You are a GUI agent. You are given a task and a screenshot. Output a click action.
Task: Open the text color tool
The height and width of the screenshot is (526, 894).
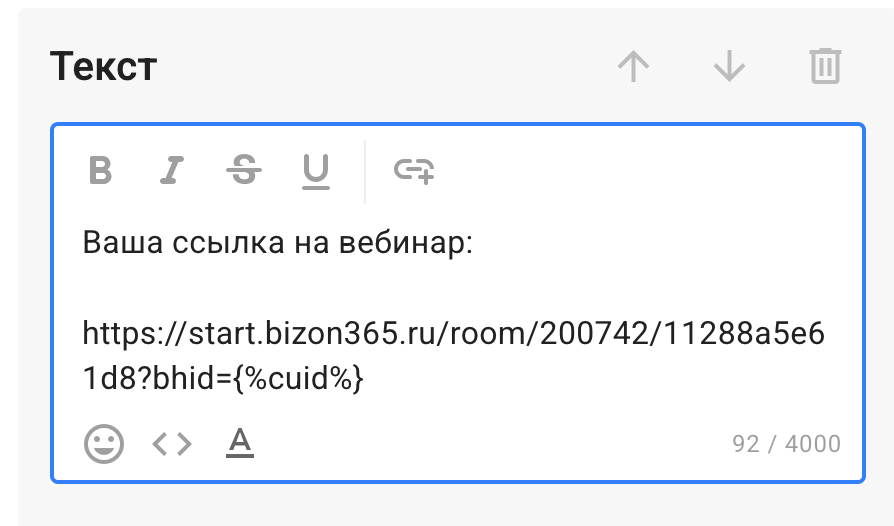[x=240, y=443]
